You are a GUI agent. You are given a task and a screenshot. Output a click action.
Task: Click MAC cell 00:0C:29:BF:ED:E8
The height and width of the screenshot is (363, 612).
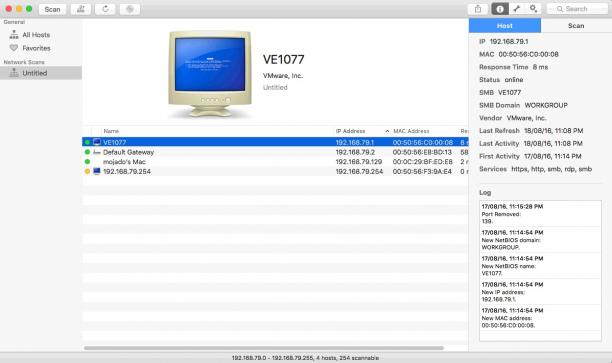(x=423, y=162)
